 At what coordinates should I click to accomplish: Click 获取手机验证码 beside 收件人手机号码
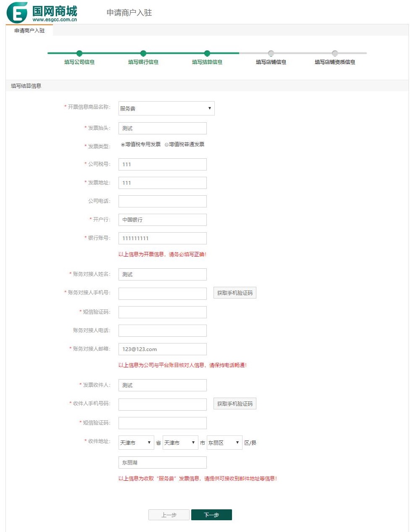235,404
